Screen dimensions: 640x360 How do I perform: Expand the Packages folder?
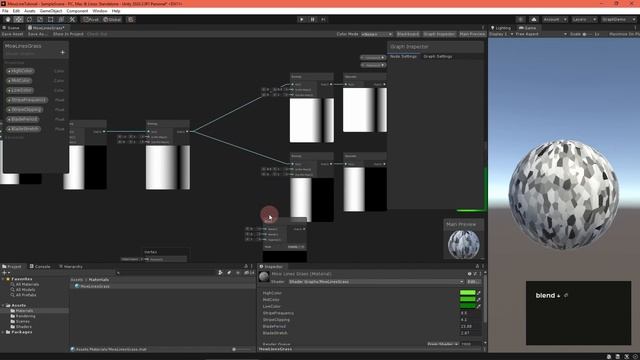(3, 332)
